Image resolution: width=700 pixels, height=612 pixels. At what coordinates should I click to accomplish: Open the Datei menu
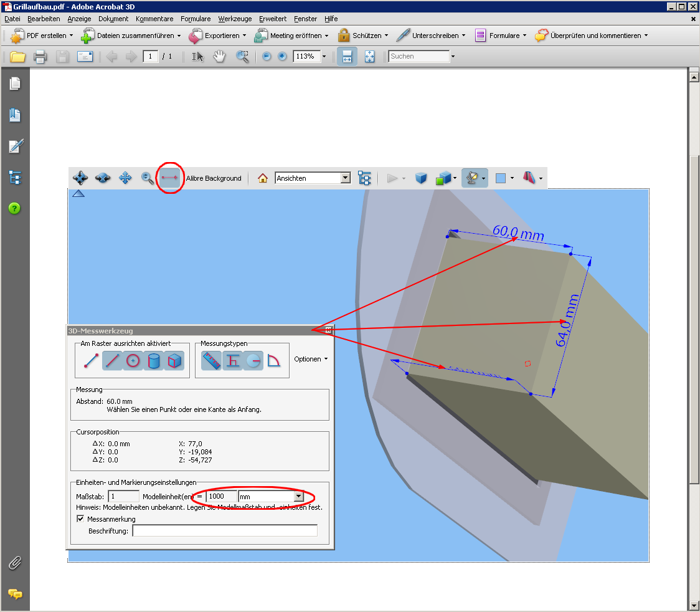pos(12,19)
